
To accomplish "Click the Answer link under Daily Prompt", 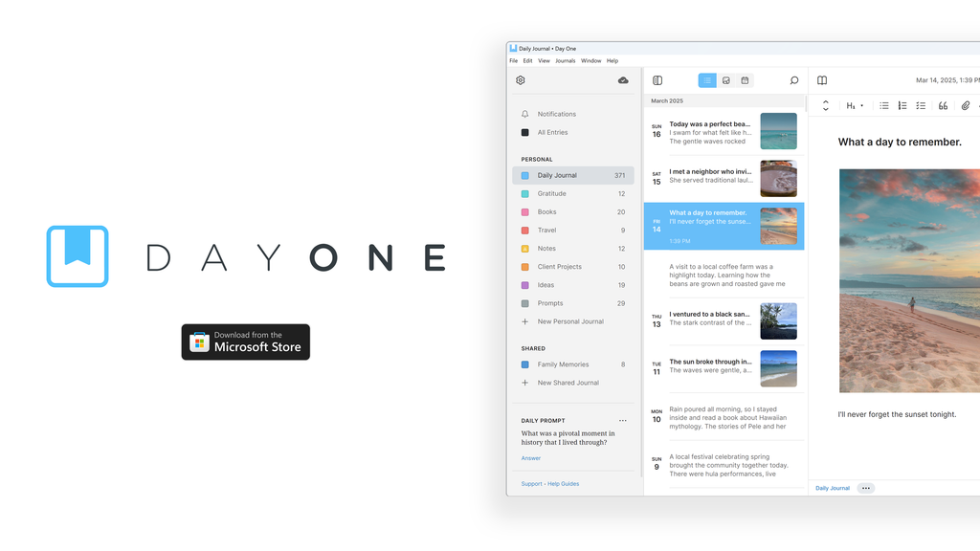I will pos(531,458).
